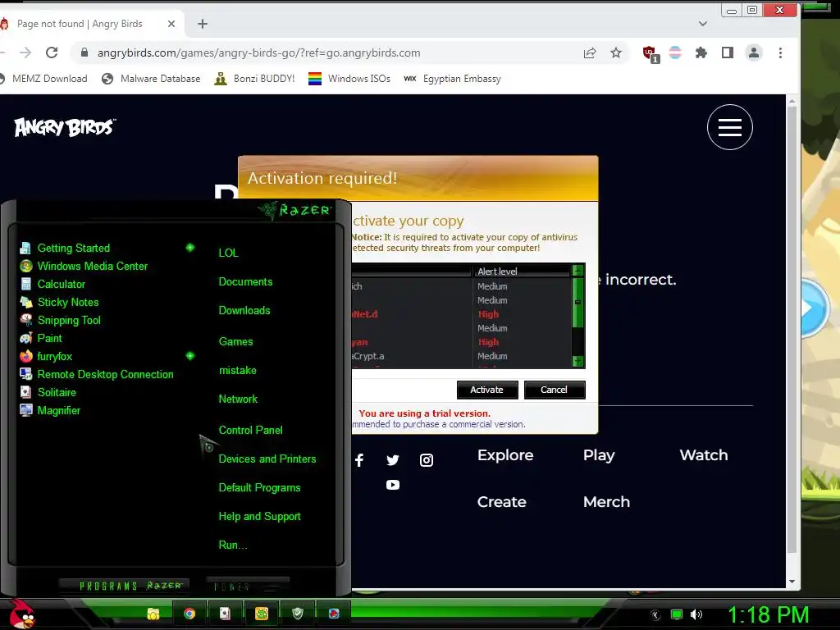Open Chrome's three-dot menu
This screenshot has width=840, height=630.
click(780, 52)
